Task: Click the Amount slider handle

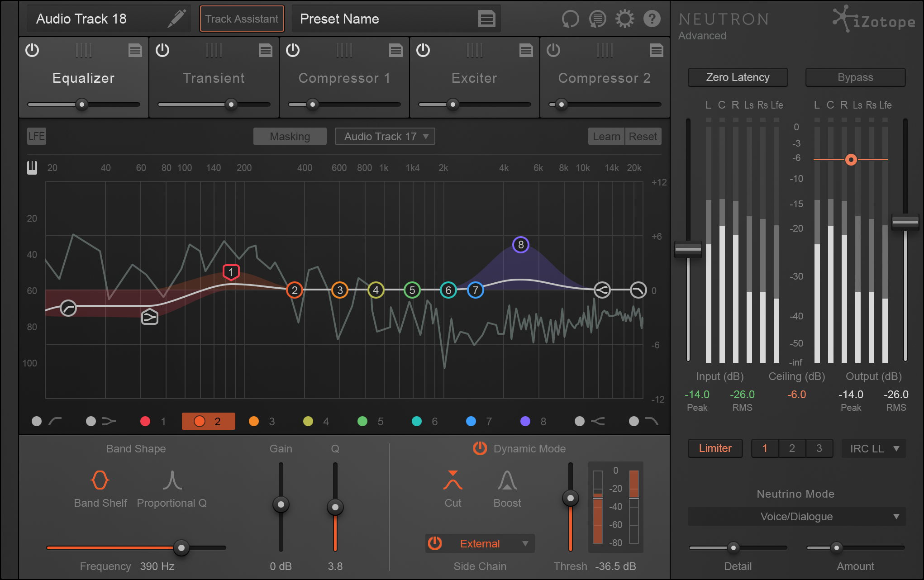Action: click(x=837, y=548)
